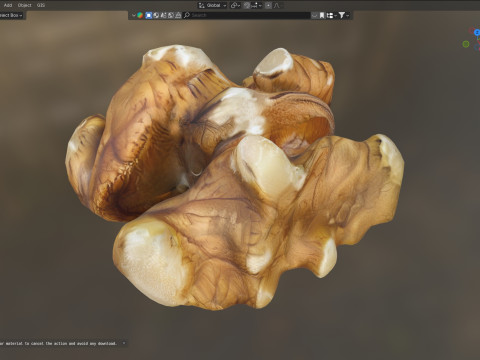Click the green Y axis gizmo ball

tap(466, 44)
